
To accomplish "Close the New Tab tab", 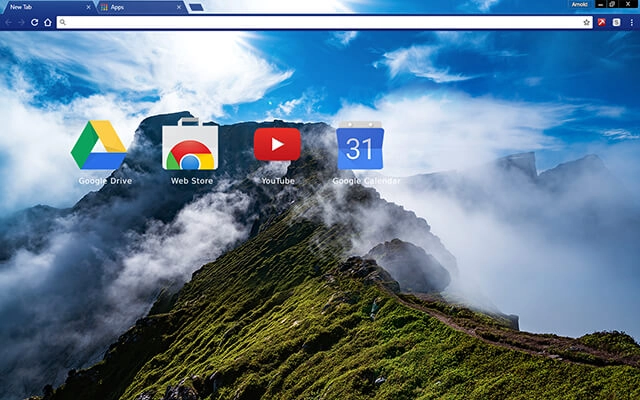I will pyautogui.click(x=88, y=7).
